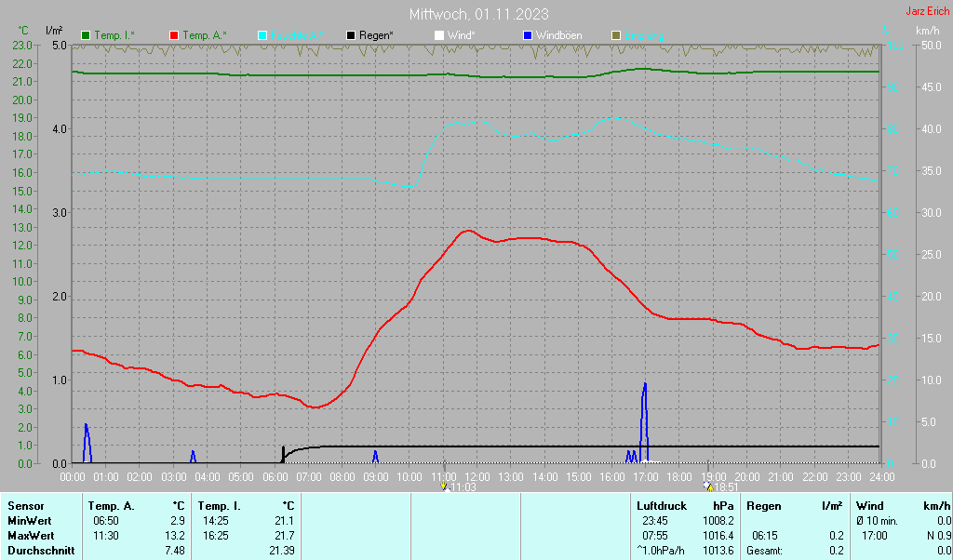This screenshot has width=953, height=560.
Task: Click the '1008.2' pressure value
Action: pyautogui.click(x=718, y=521)
